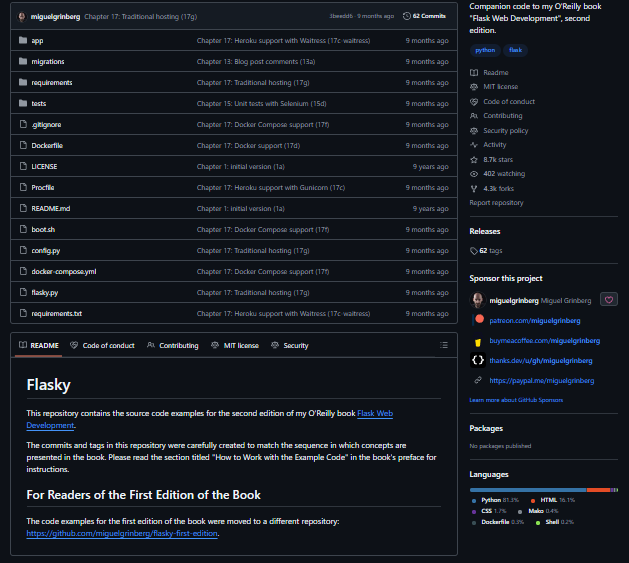
Task: Click the Dockerfile file icon
Action: point(23,145)
